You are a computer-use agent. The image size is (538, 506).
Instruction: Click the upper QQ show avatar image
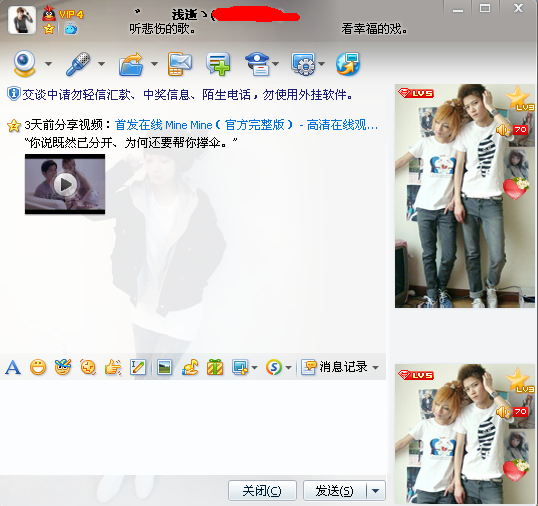click(x=465, y=196)
